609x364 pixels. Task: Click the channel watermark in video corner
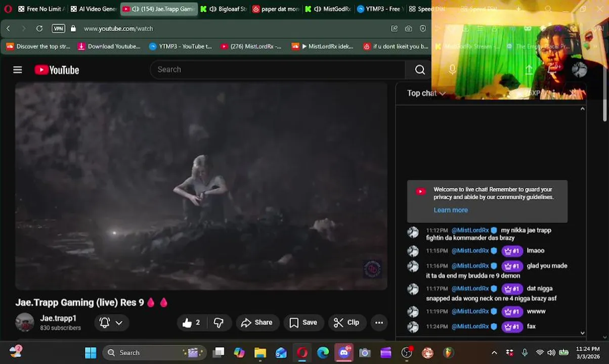click(372, 268)
